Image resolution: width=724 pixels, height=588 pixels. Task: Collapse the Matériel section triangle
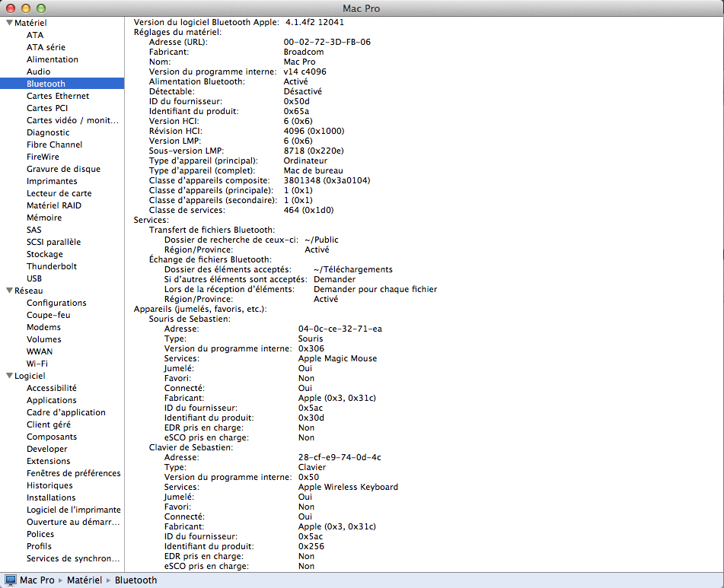pos(9,23)
